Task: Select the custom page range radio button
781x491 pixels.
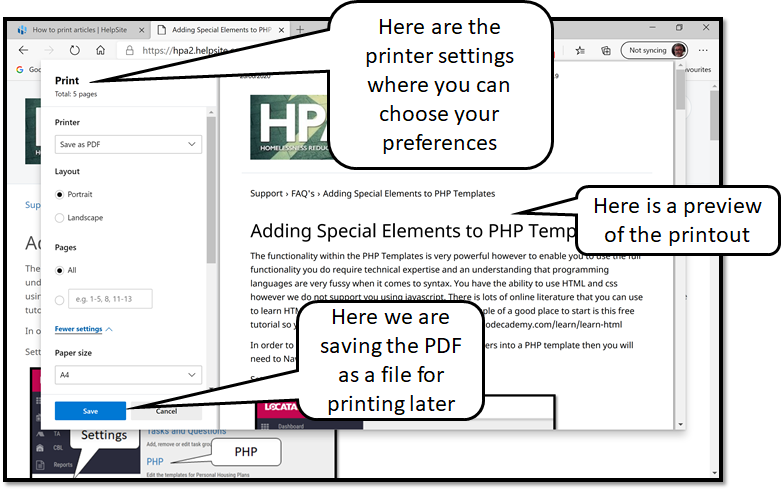Action: [x=59, y=300]
